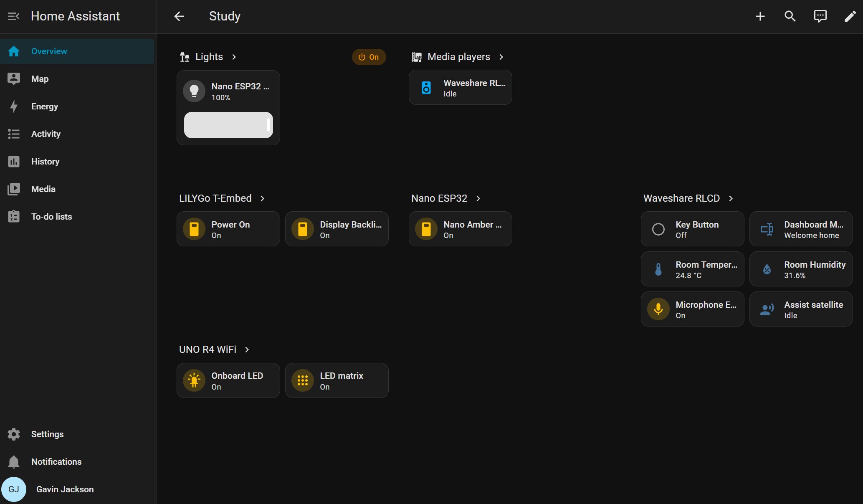Screen dimensions: 863x504
Task: Open Gavin Jackson user profile
Action: pyautogui.click(x=77, y=489)
